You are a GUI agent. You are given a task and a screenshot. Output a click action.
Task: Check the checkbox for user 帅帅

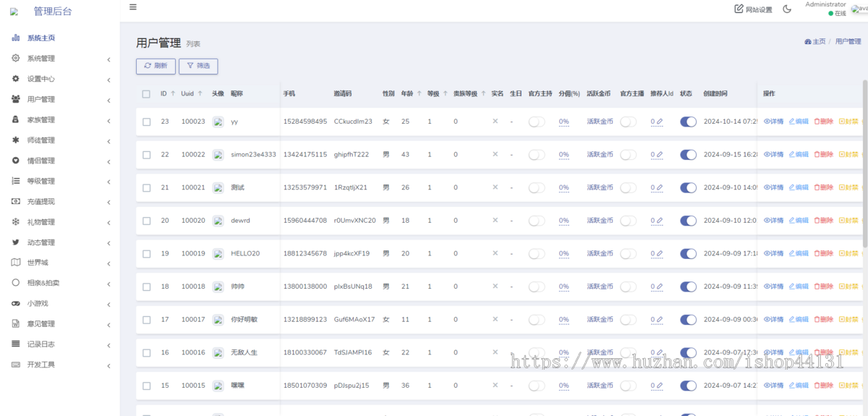click(x=146, y=286)
